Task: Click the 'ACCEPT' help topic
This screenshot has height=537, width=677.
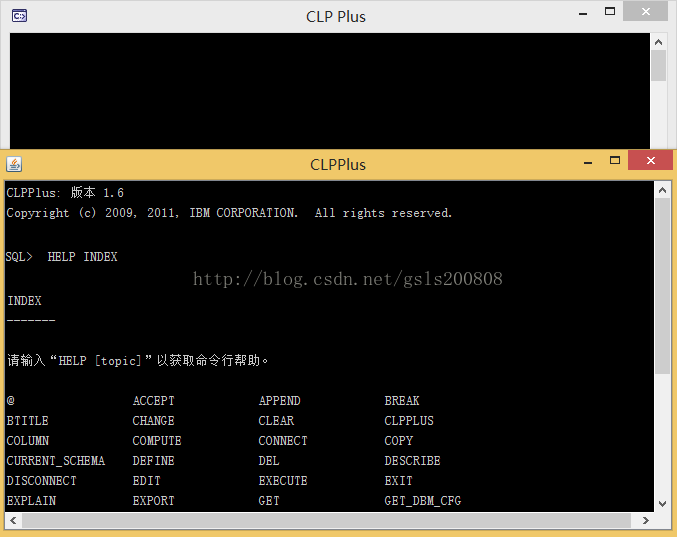Action: tap(153, 401)
